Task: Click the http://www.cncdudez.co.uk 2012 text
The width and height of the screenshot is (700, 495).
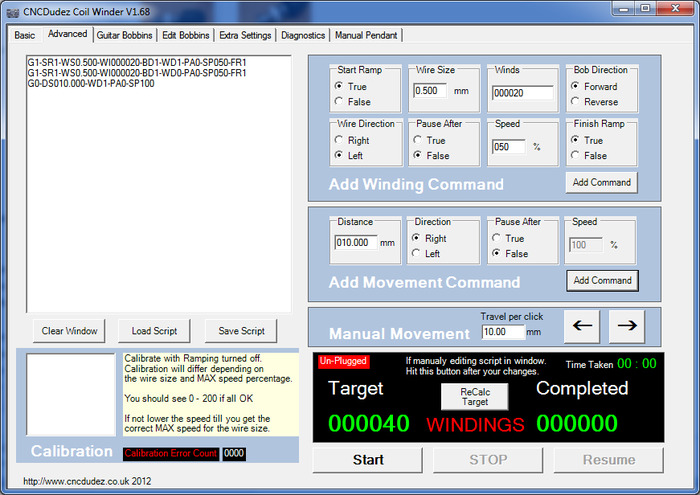Action: pos(87,481)
